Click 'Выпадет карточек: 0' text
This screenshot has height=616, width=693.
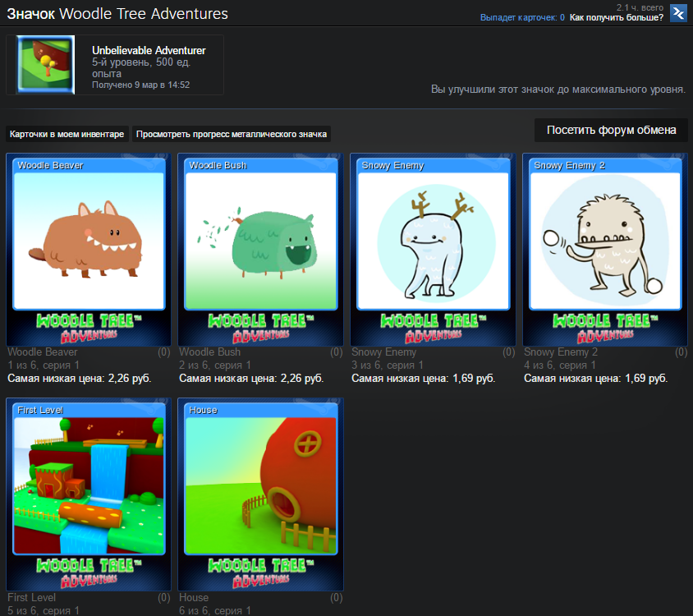tap(522, 18)
